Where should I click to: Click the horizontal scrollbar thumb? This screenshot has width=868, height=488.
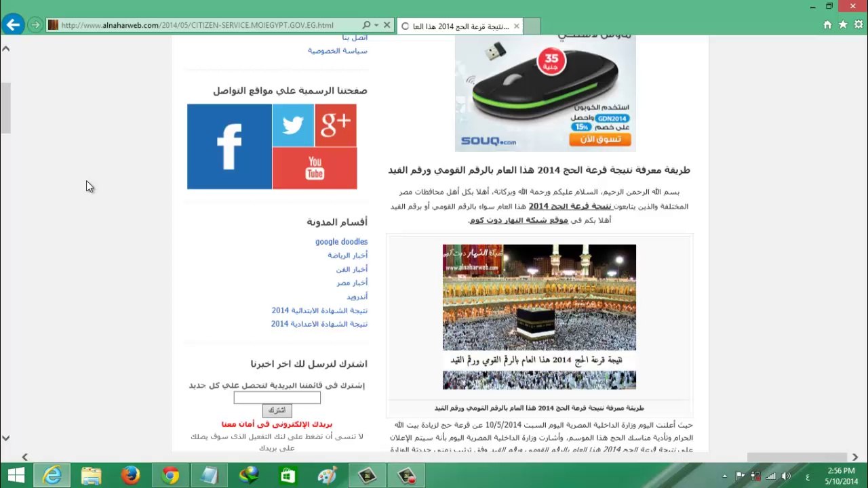click(x=797, y=457)
